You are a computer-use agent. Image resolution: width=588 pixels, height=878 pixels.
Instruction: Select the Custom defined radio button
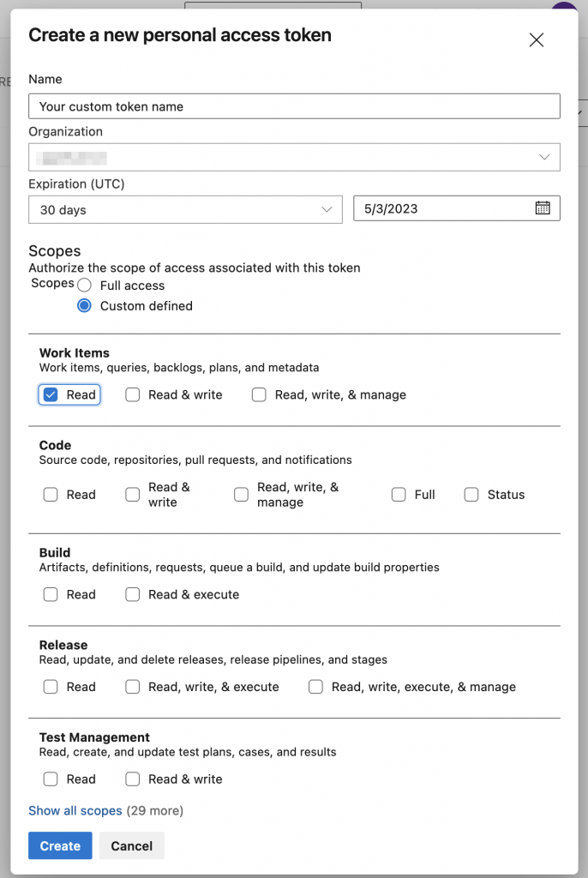point(84,305)
